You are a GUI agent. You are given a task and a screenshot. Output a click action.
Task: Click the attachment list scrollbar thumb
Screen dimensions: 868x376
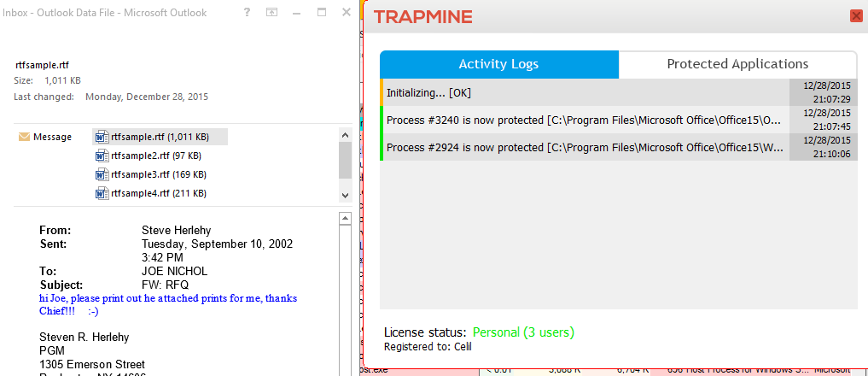point(345,161)
